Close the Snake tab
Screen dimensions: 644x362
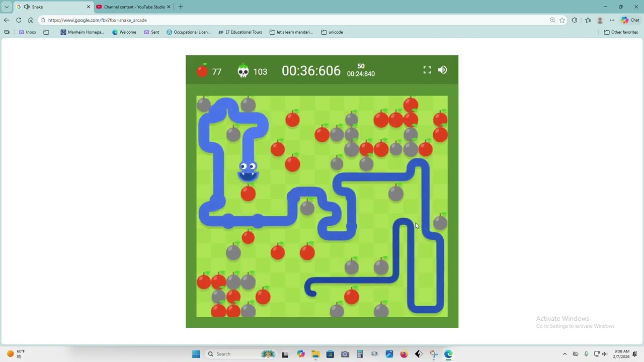click(89, 7)
